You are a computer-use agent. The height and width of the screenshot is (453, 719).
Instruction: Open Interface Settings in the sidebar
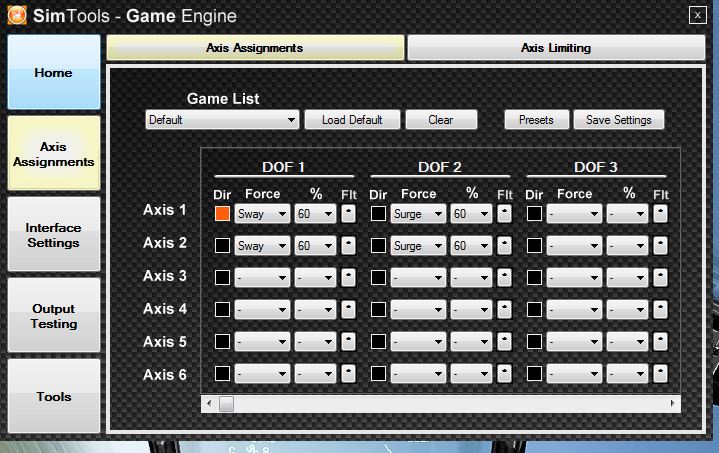click(54, 235)
